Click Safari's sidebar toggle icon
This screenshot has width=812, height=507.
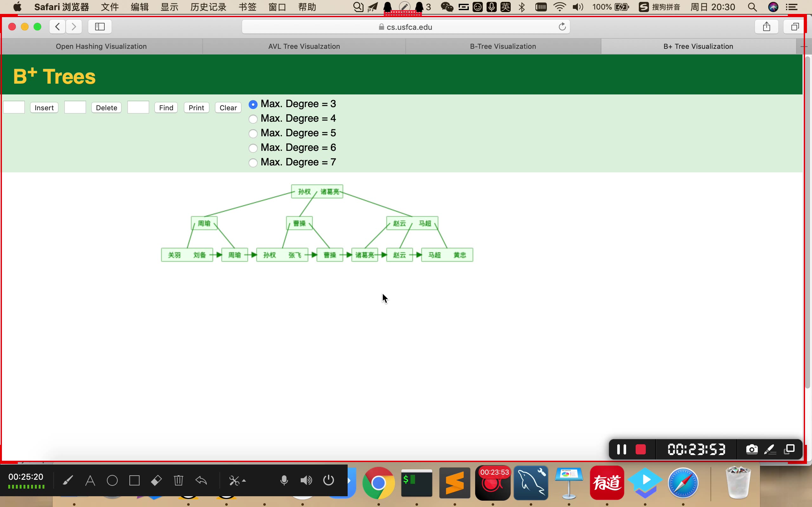tap(100, 27)
